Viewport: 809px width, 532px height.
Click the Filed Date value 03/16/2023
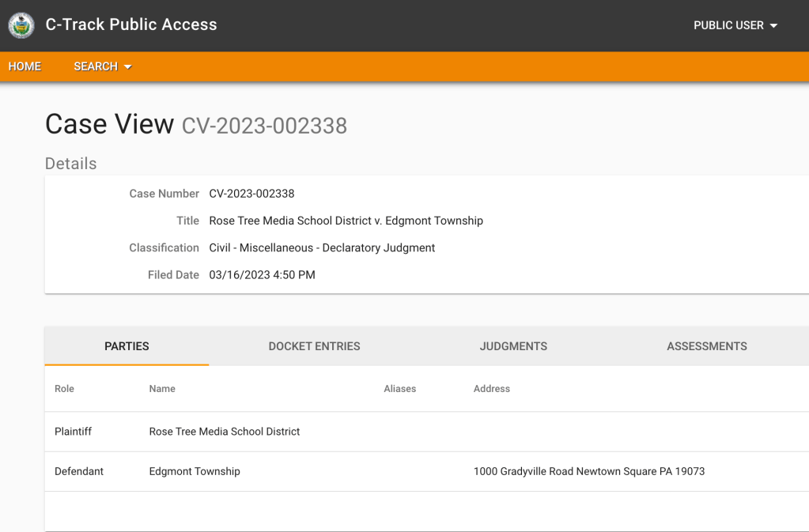tap(262, 275)
